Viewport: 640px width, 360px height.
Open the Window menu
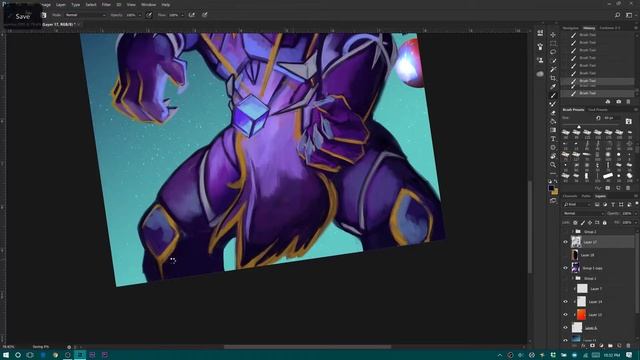149,5
